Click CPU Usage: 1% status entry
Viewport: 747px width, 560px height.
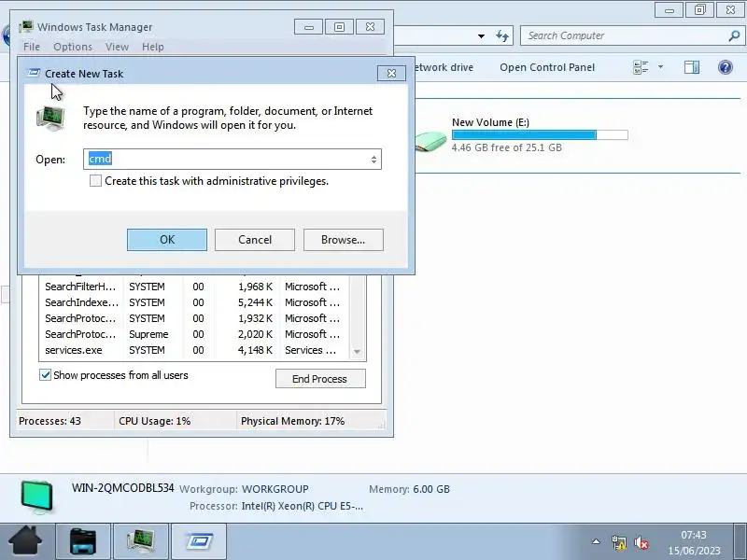(154, 421)
